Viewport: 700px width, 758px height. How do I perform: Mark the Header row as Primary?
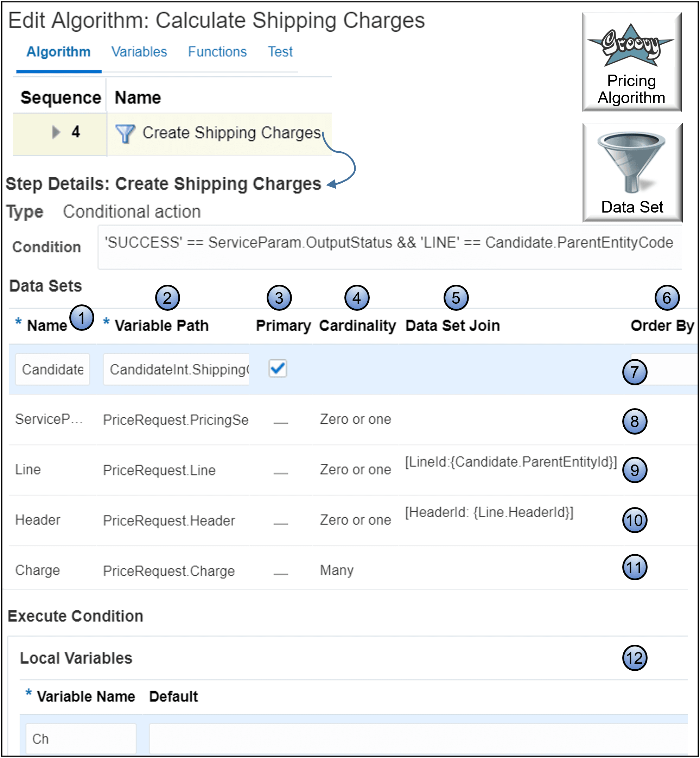click(x=280, y=521)
